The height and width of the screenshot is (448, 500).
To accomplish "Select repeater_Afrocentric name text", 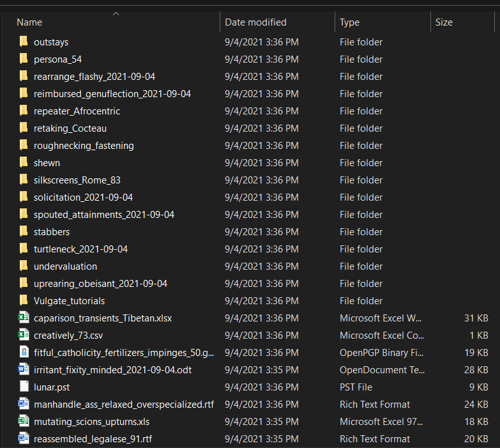I will [x=77, y=111].
